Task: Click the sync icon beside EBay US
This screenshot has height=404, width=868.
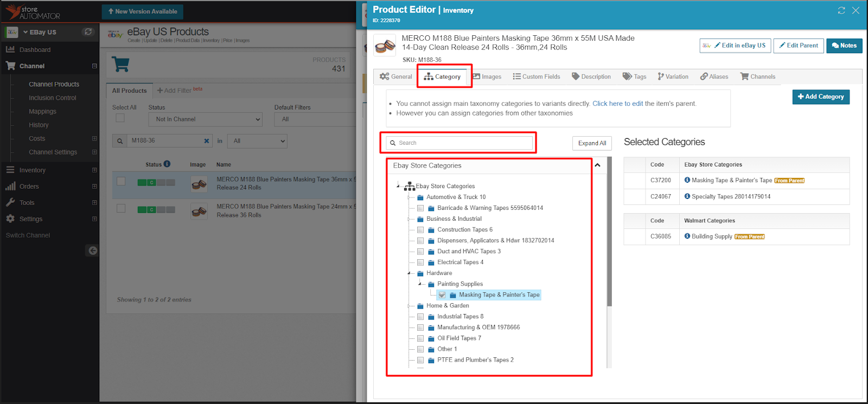Action: tap(88, 32)
